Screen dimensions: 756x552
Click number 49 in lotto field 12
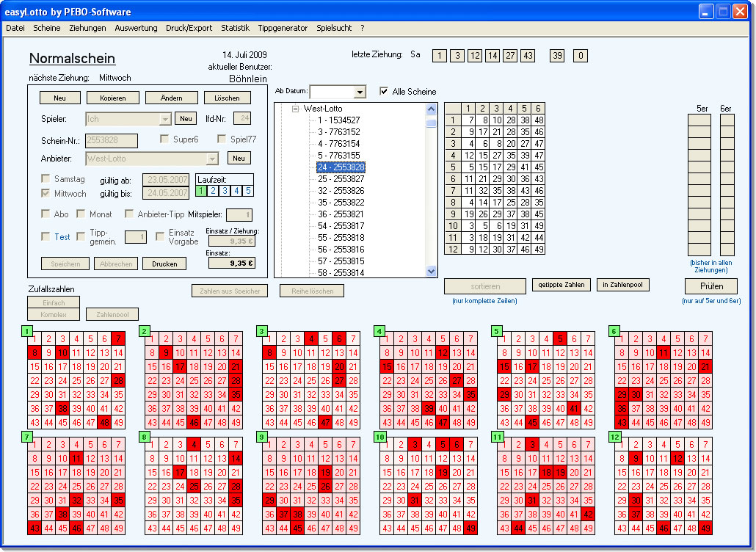pos(705,528)
